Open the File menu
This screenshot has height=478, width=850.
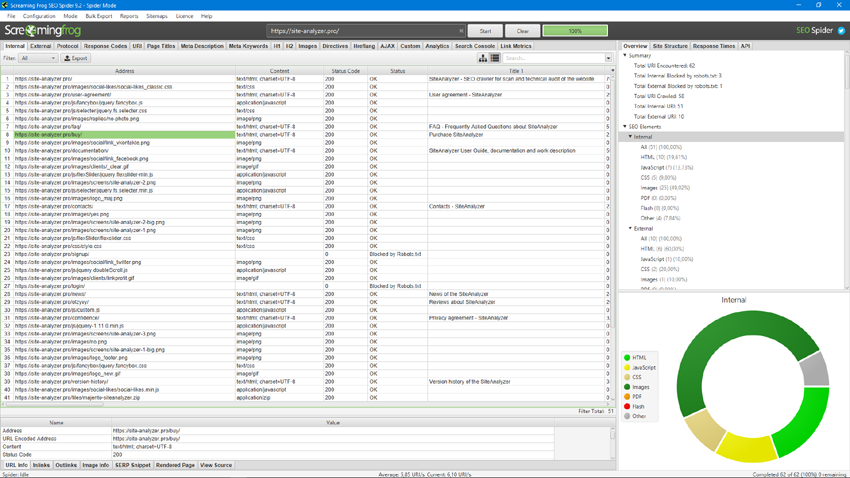[11, 16]
